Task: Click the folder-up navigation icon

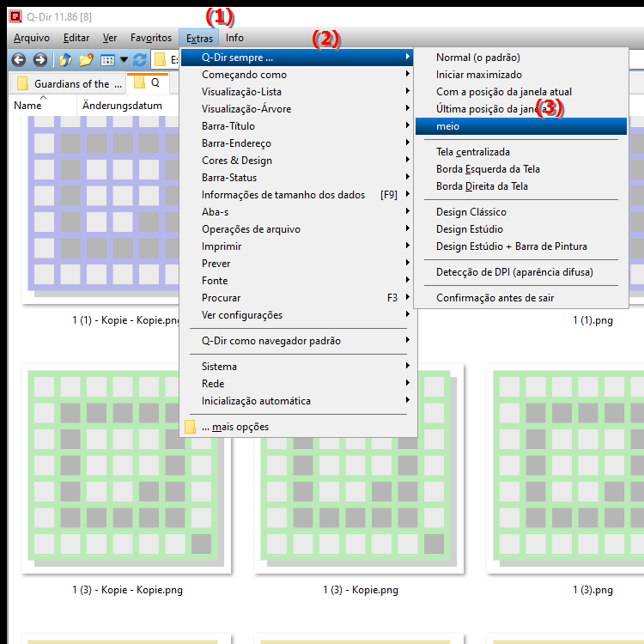Action: pos(66,60)
